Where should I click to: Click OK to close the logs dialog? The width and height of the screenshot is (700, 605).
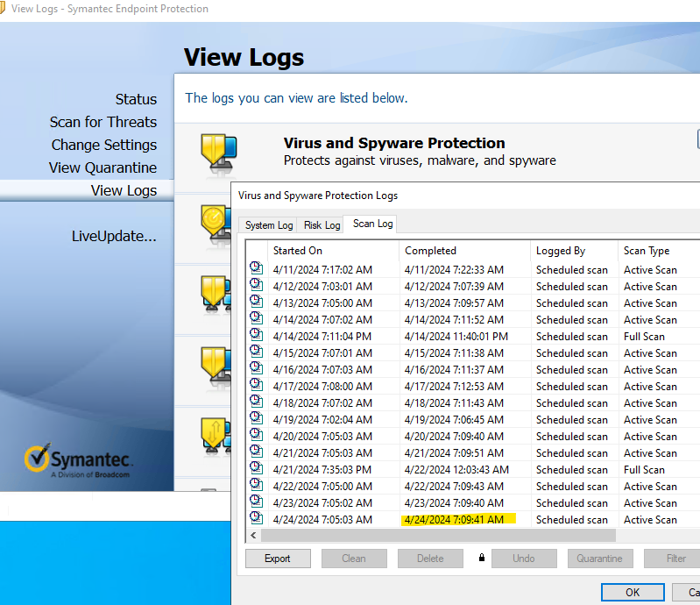pos(633,592)
